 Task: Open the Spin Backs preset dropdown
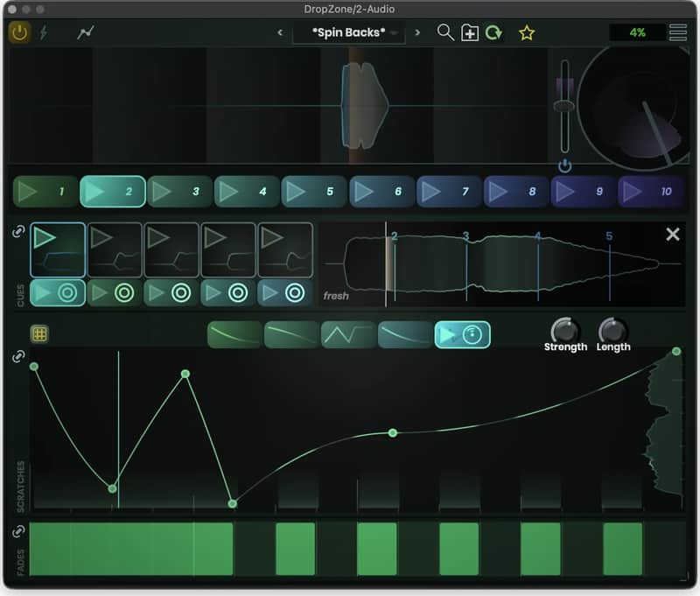pos(348,33)
